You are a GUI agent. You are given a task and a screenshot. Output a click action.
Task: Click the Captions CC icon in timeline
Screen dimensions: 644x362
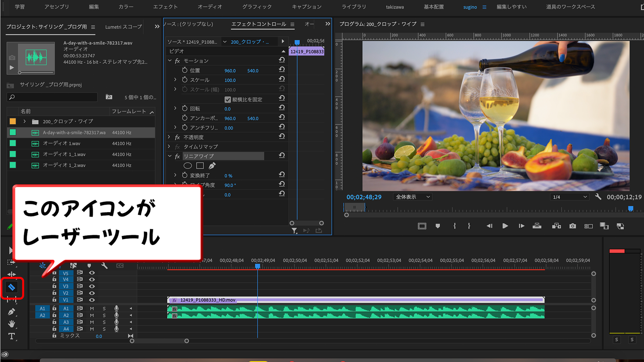(x=119, y=265)
